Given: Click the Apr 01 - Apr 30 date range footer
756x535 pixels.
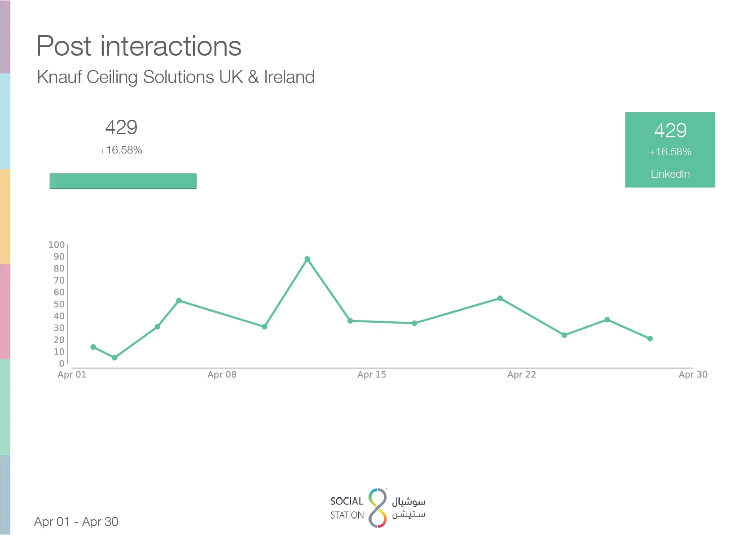Looking at the screenshot, I should click(x=76, y=522).
